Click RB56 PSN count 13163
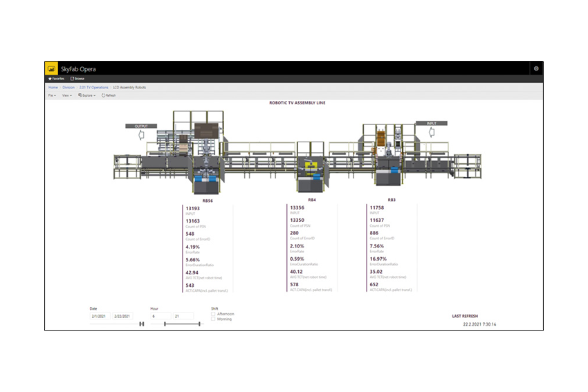588x392 pixels. point(193,221)
